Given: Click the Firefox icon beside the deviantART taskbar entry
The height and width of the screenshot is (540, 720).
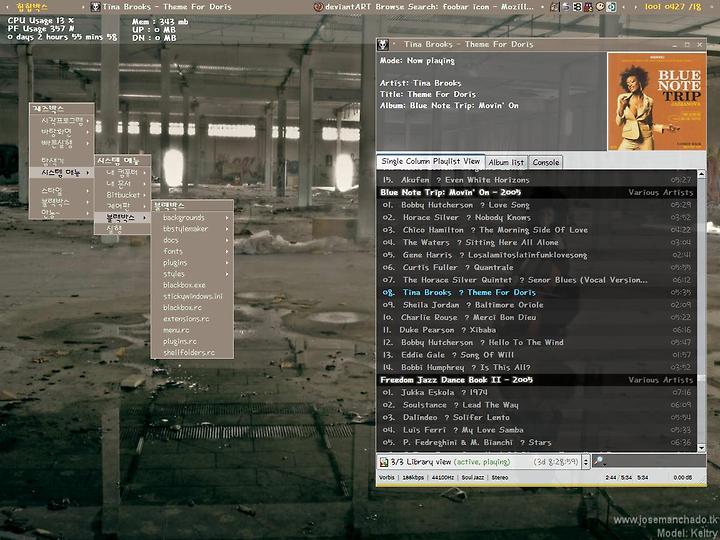Looking at the screenshot, I should [318, 7].
